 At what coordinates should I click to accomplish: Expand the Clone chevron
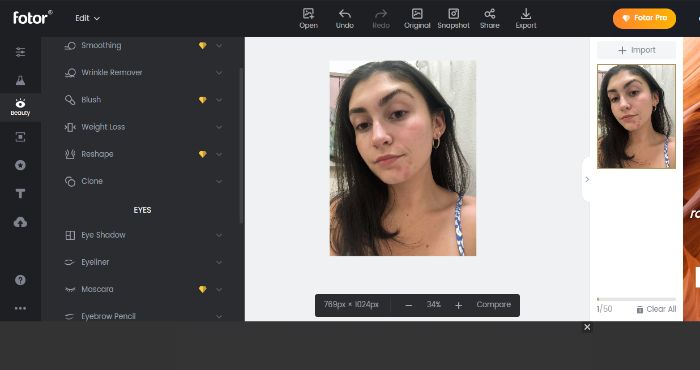coord(219,181)
